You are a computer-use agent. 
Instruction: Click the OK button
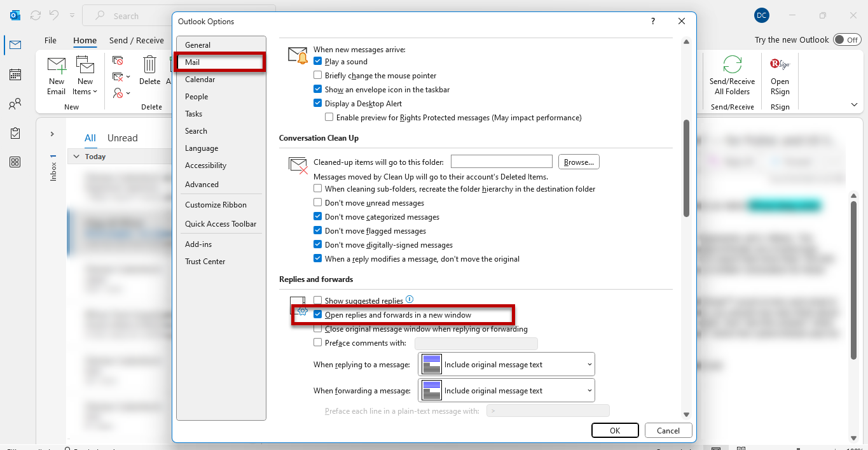tap(614, 430)
